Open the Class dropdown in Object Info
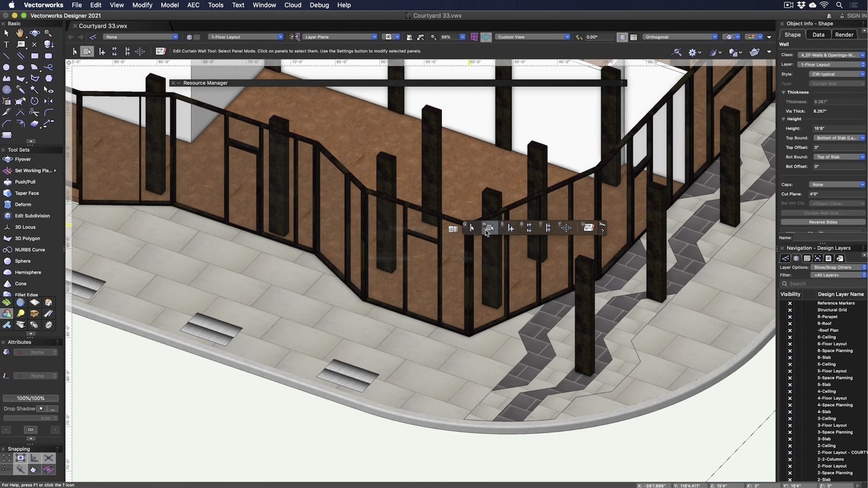 (831, 55)
